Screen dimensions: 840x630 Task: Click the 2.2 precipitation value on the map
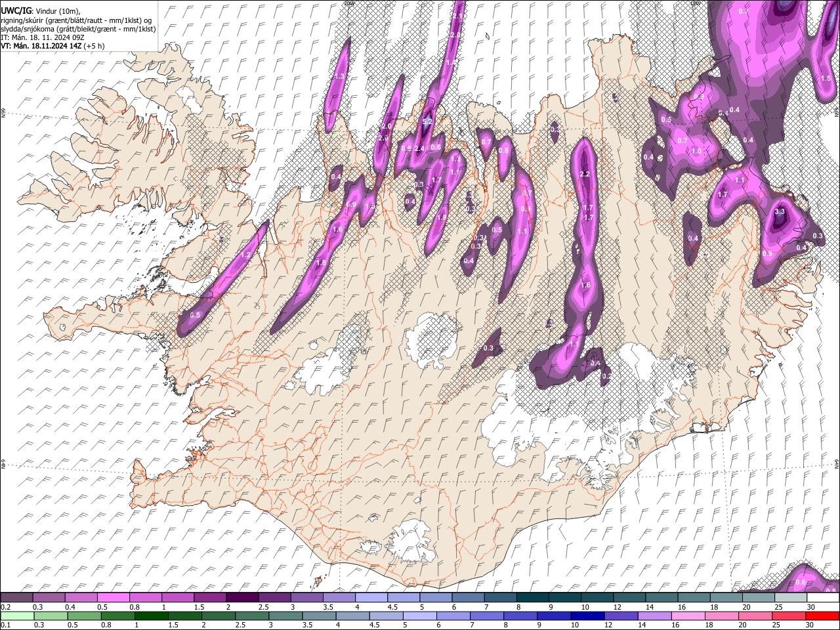pyautogui.click(x=586, y=174)
